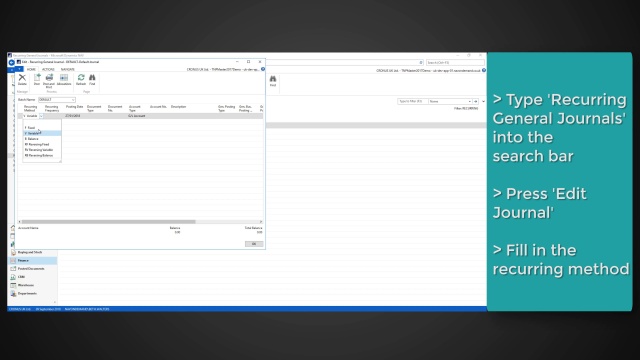This screenshot has width=640, height=360.
Task: Toggle the Recurring Method dropdown arrow
Action: tap(41, 116)
